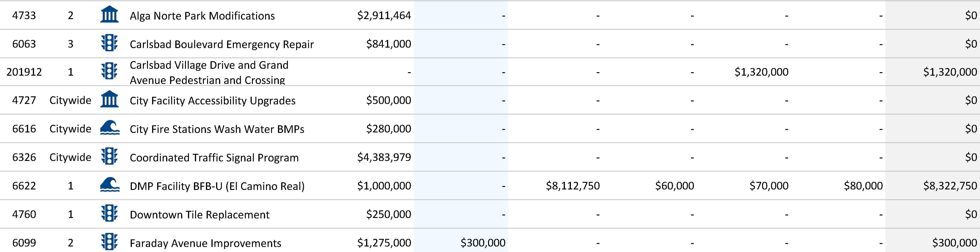Select the $4,383,979 Coordinated Traffic Signal funding cell
The height and width of the screenshot is (252, 980).
(x=384, y=157)
